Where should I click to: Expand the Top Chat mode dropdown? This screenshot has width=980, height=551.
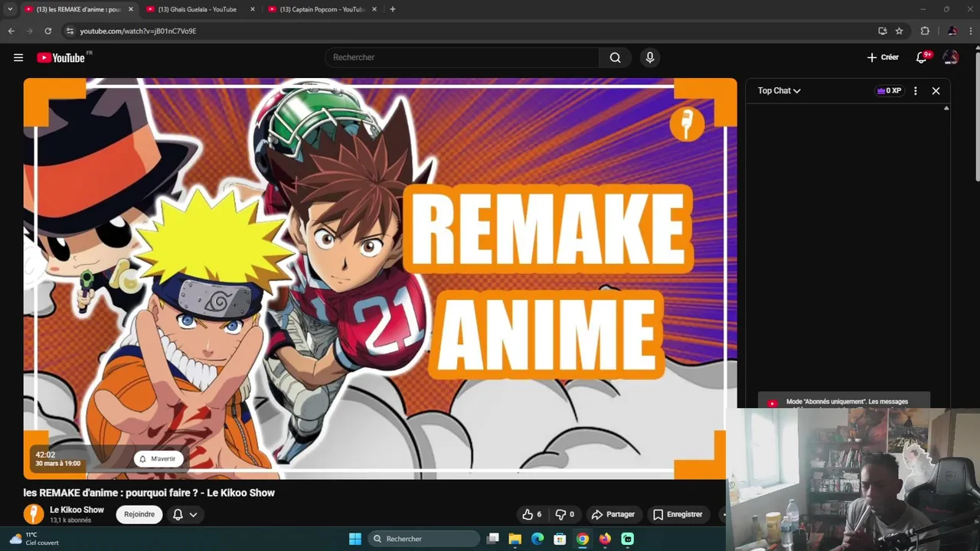[x=779, y=90]
